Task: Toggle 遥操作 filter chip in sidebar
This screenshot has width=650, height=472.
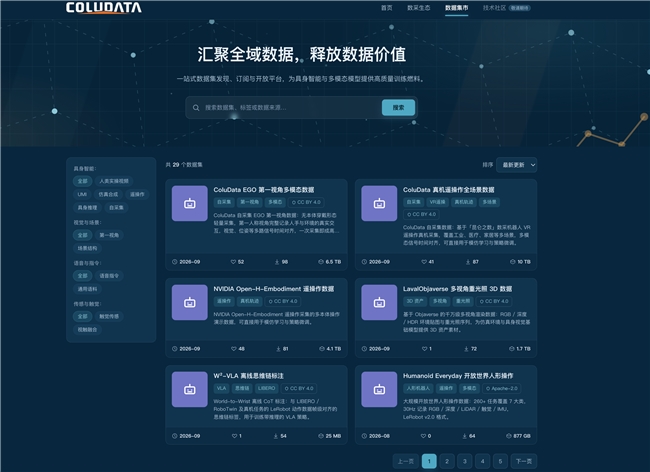Action: [137, 194]
